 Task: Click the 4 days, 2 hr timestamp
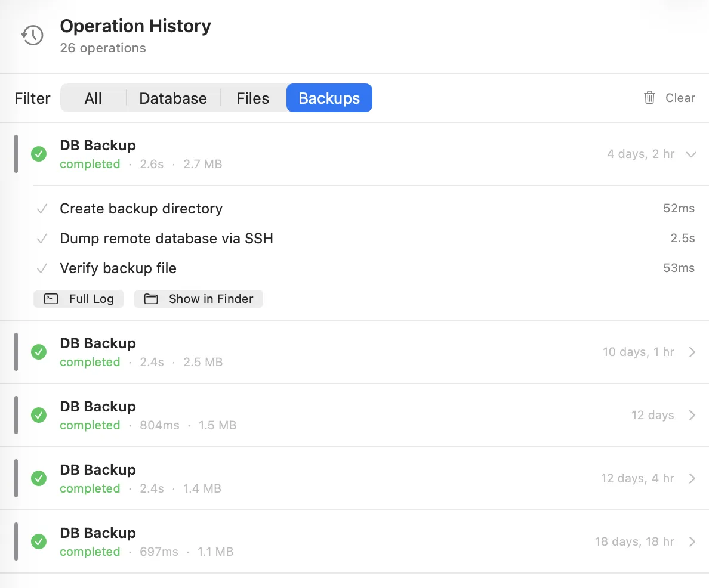pos(640,154)
